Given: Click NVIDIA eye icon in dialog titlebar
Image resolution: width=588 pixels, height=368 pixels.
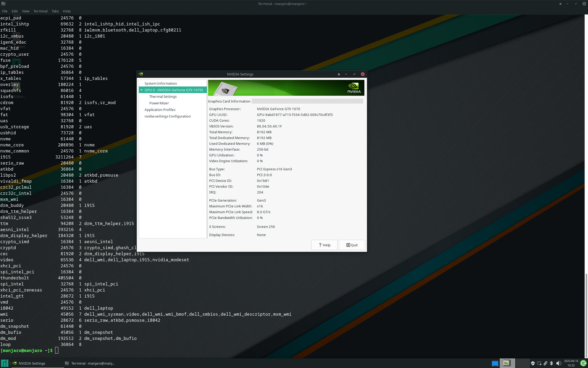Looking at the screenshot, I should [x=141, y=74].
